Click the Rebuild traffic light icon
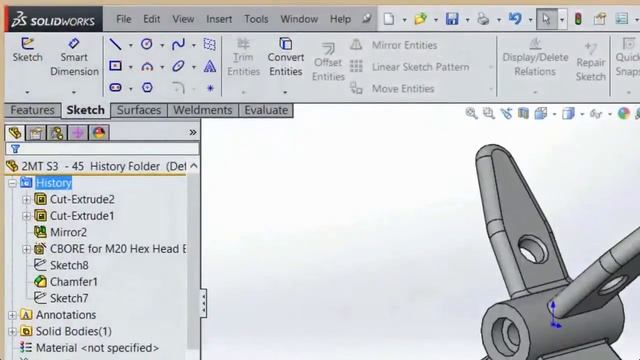The width and height of the screenshot is (640, 360). pyautogui.click(x=578, y=19)
